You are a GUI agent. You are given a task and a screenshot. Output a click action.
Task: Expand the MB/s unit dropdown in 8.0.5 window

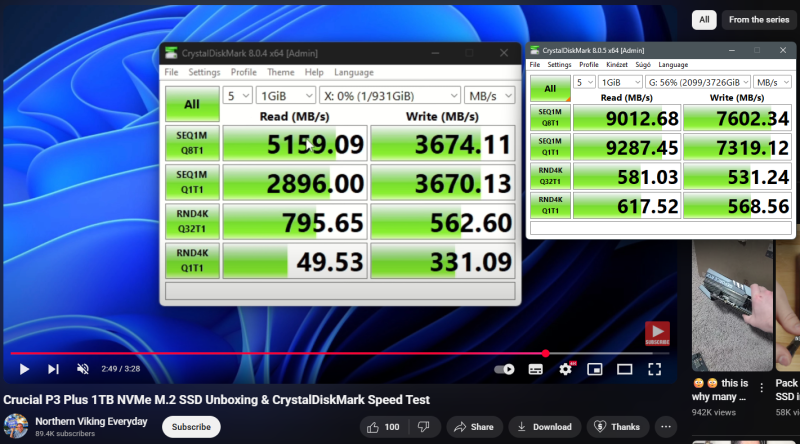pyautogui.click(x=772, y=82)
